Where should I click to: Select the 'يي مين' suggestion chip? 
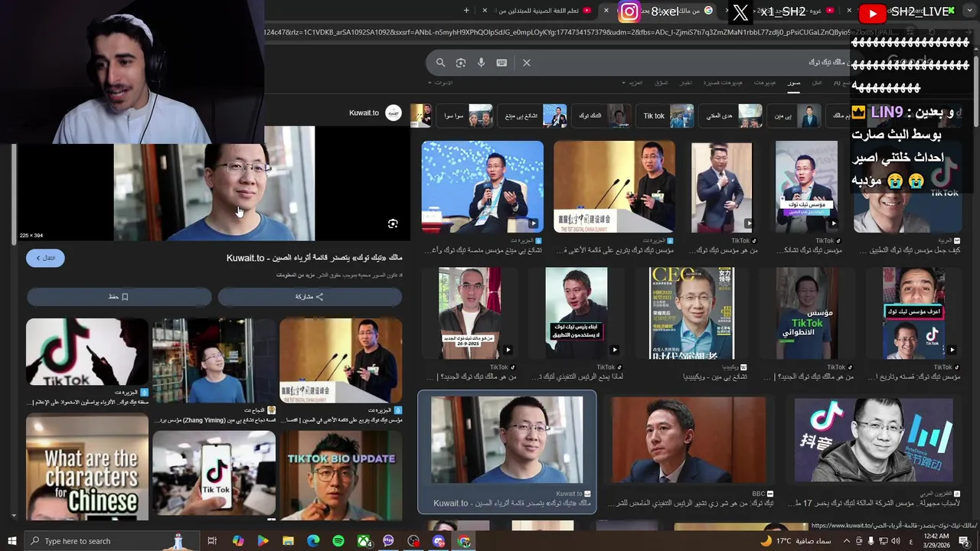795,116
